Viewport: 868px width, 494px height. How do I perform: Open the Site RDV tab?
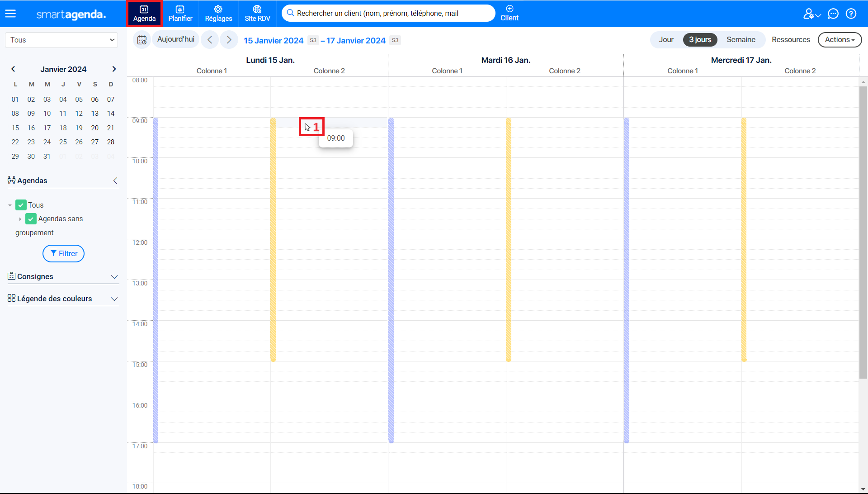pos(257,14)
